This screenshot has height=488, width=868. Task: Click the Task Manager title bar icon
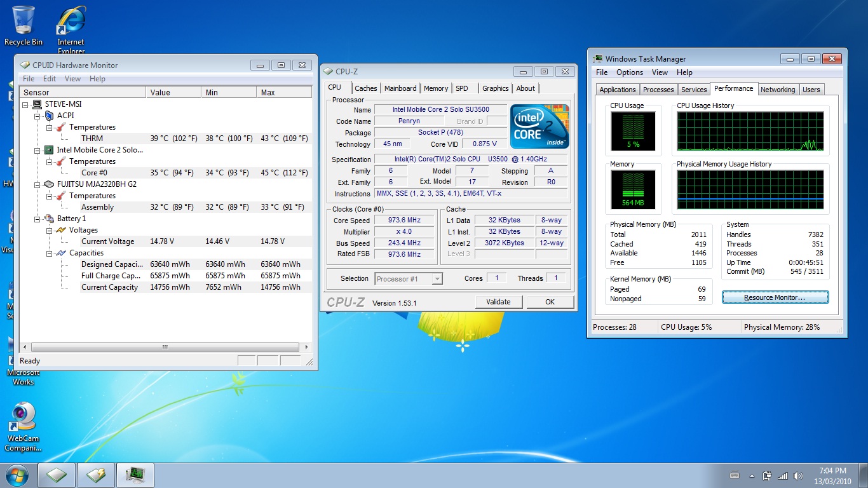pyautogui.click(x=598, y=59)
